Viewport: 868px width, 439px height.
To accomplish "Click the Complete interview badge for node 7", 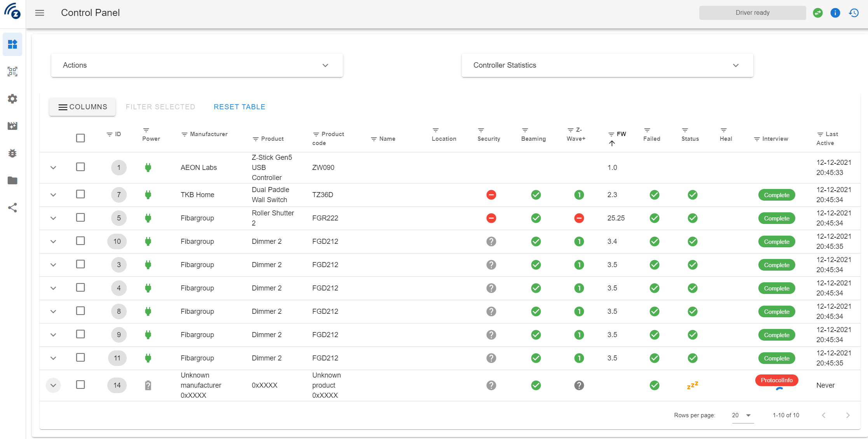I will pyautogui.click(x=776, y=195).
